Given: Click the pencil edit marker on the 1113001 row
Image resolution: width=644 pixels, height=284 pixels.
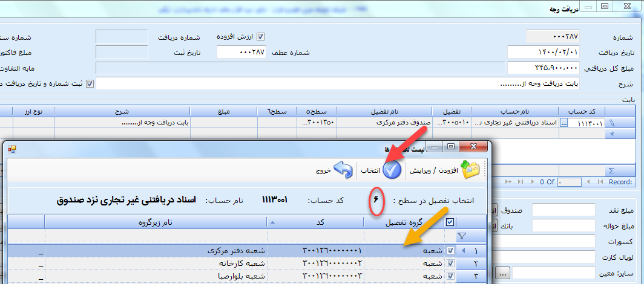Looking at the screenshot, I should (613, 123).
